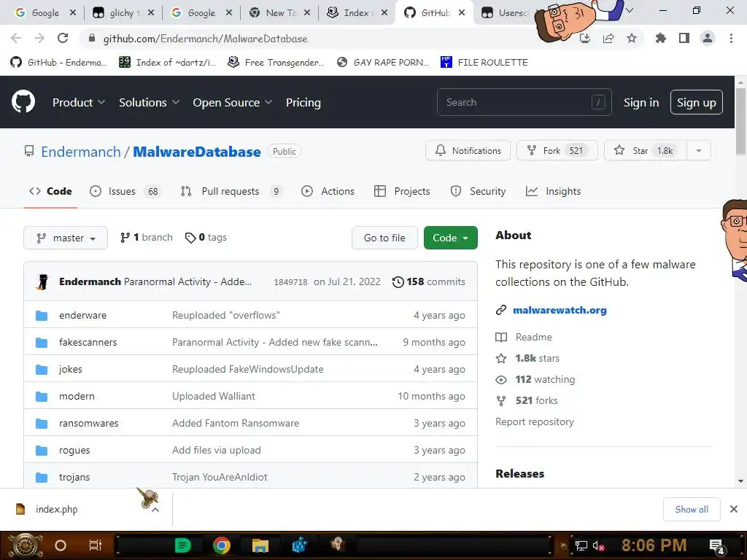This screenshot has width=747, height=560.
Task: Select the Code tab
Action: [50, 191]
